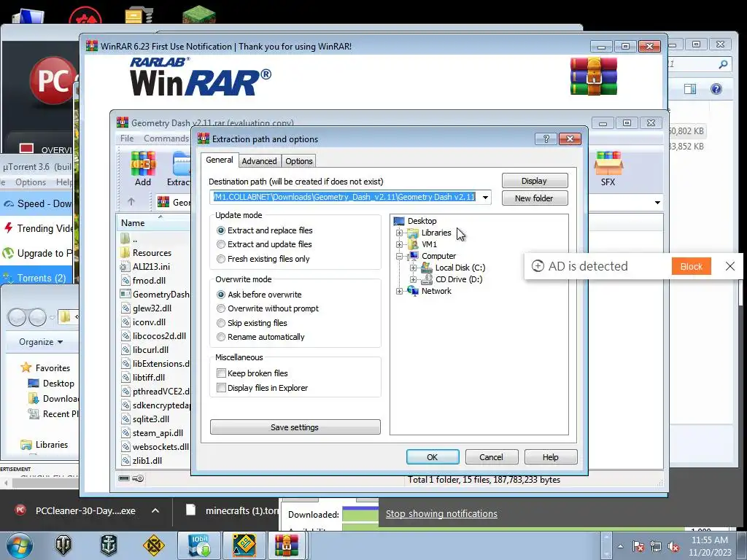Select glew32.dll file icon

point(125,308)
